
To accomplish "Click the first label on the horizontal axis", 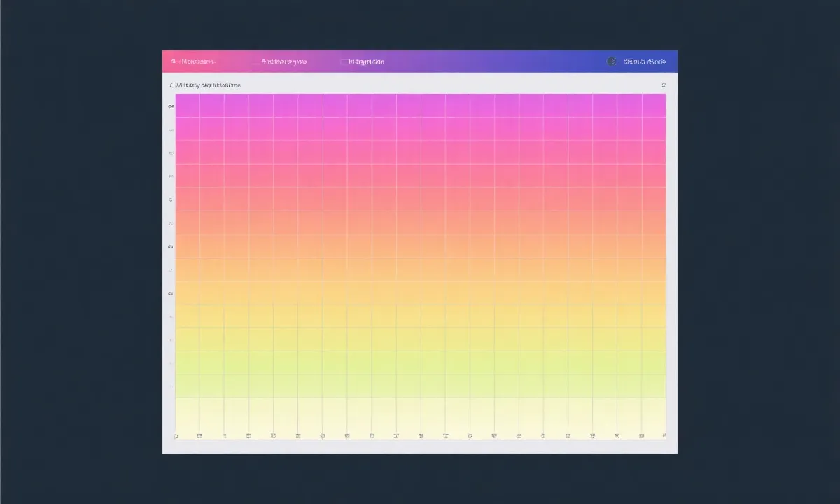I will 176,436.
